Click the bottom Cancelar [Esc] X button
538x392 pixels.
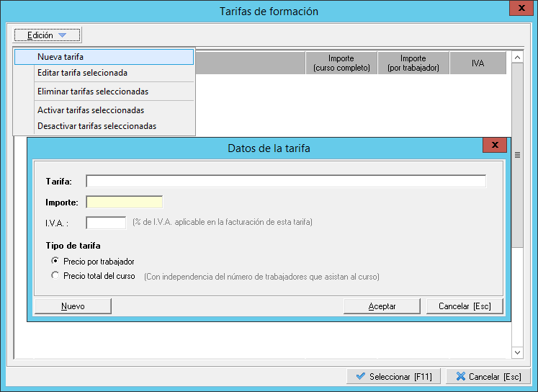click(x=488, y=377)
